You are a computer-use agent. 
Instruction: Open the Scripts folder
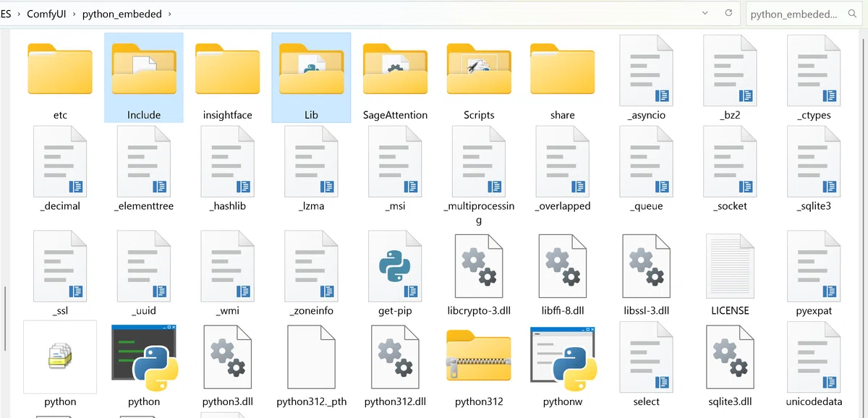[x=479, y=77]
